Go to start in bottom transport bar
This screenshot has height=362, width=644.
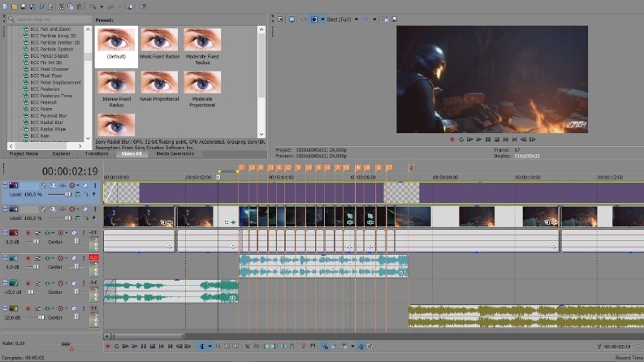[161, 347]
